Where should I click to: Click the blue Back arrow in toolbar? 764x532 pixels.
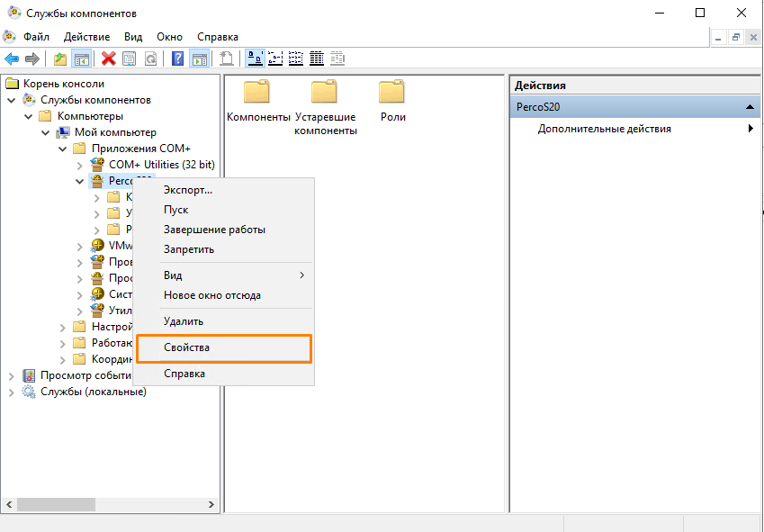point(12,59)
